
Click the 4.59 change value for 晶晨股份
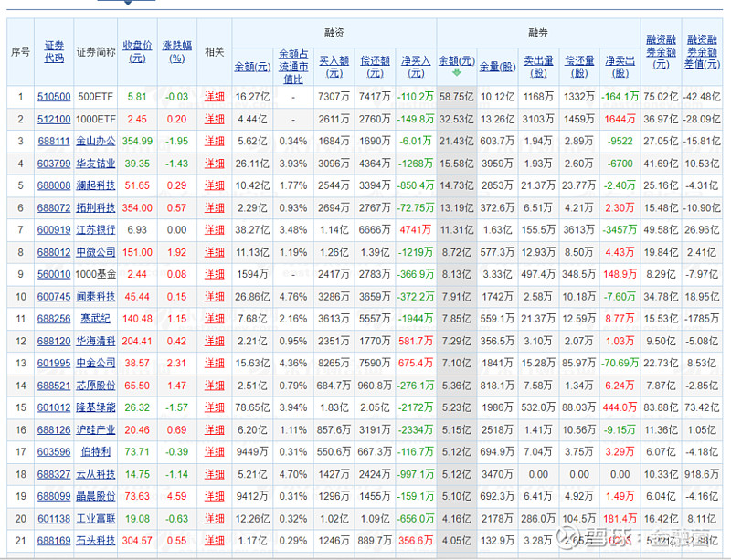tap(176, 496)
